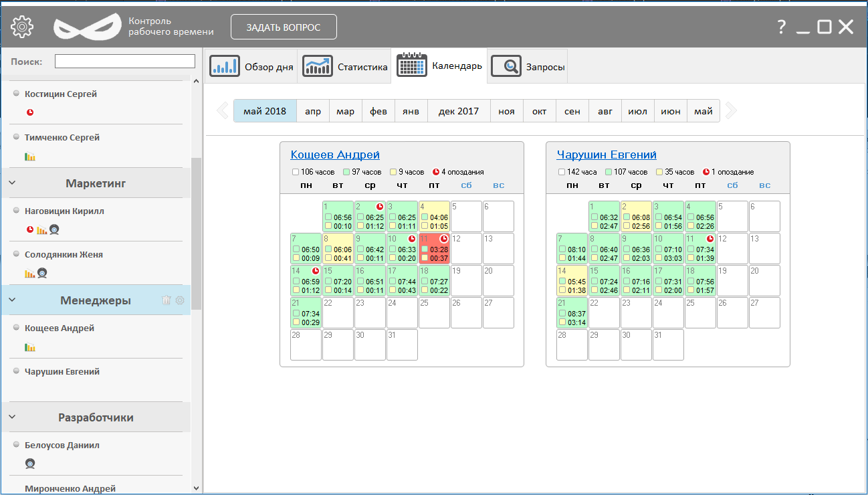This screenshot has width=868, height=495.
Task: Click yellow '9 часов' legend swatch
Action: (x=394, y=172)
